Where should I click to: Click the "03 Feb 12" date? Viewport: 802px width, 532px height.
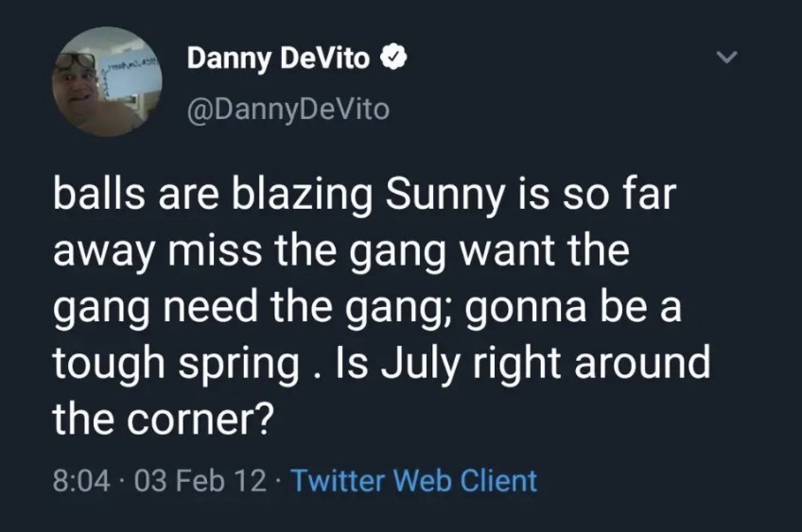click(x=200, y=480)
